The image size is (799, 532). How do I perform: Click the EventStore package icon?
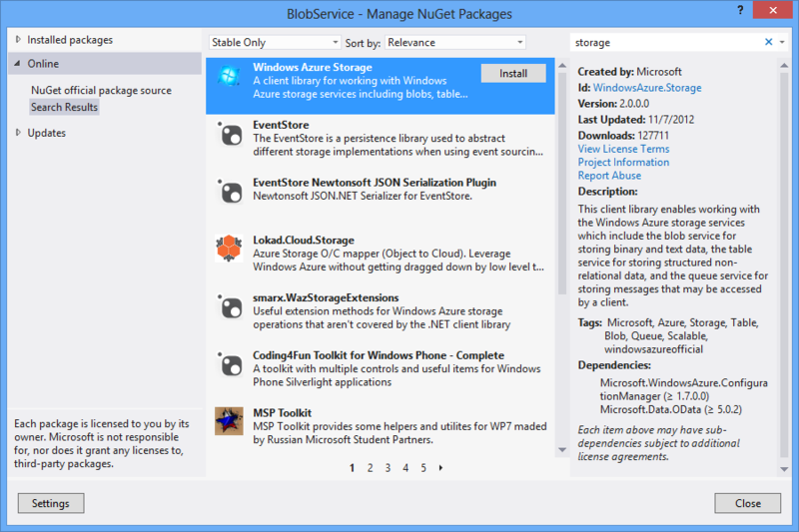[x=230, y=135]
